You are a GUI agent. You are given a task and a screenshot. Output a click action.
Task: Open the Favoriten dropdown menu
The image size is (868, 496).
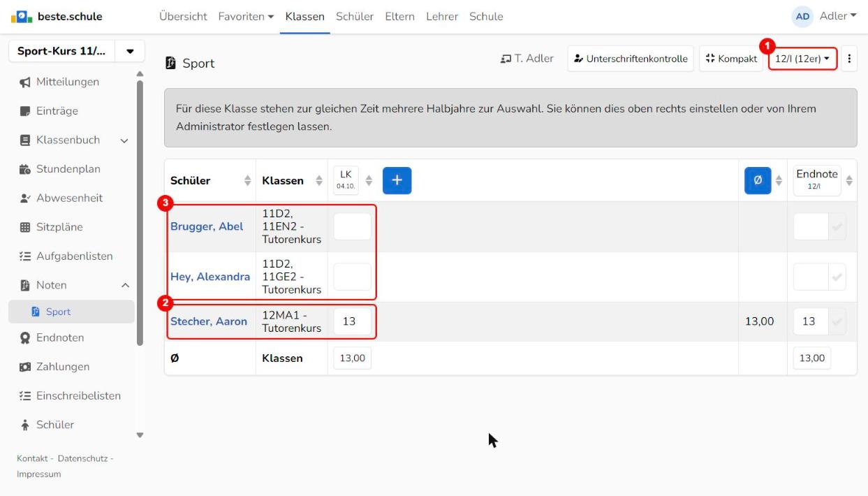pyautogui.click(x=246, y=16)
